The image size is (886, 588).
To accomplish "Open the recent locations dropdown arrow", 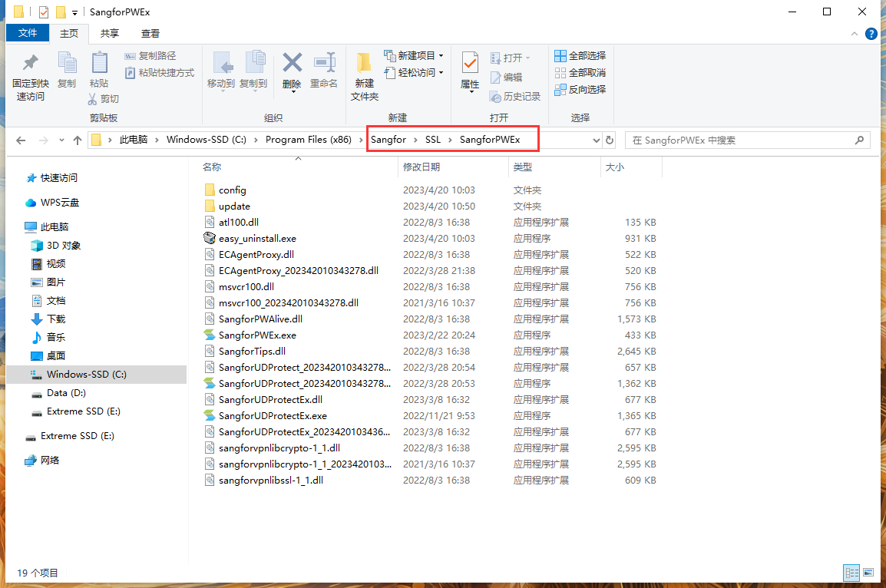I will 61,140.
